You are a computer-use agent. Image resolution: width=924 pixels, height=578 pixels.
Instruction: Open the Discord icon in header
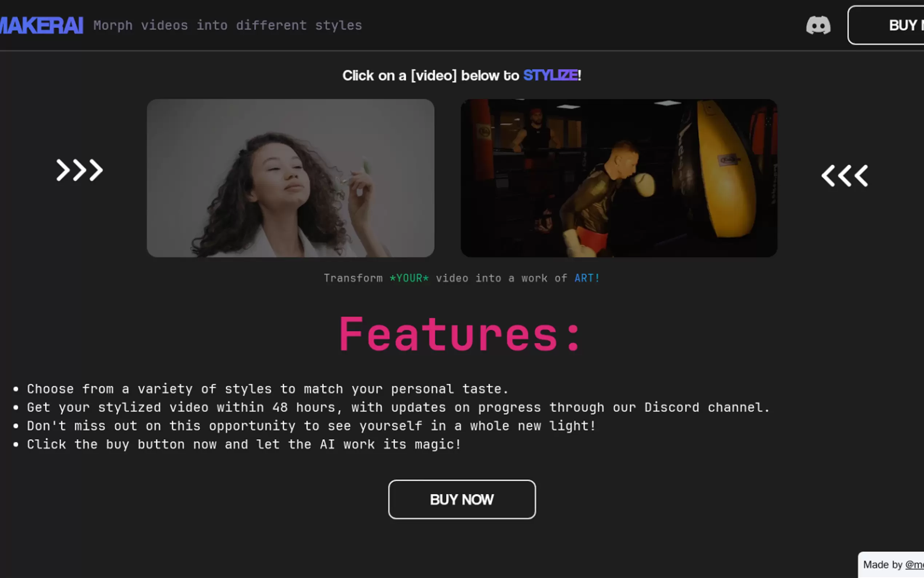coord(818,25)
